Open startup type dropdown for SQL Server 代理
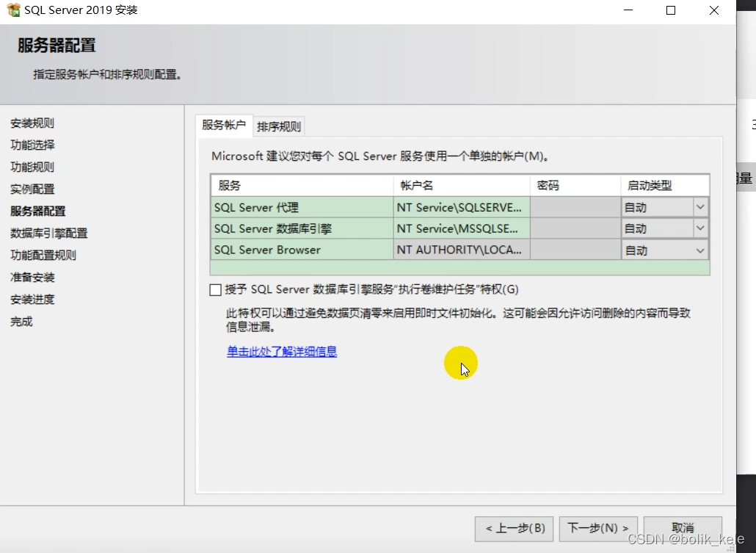The height and width of the screenshot is (553, 756). (700, 208)
